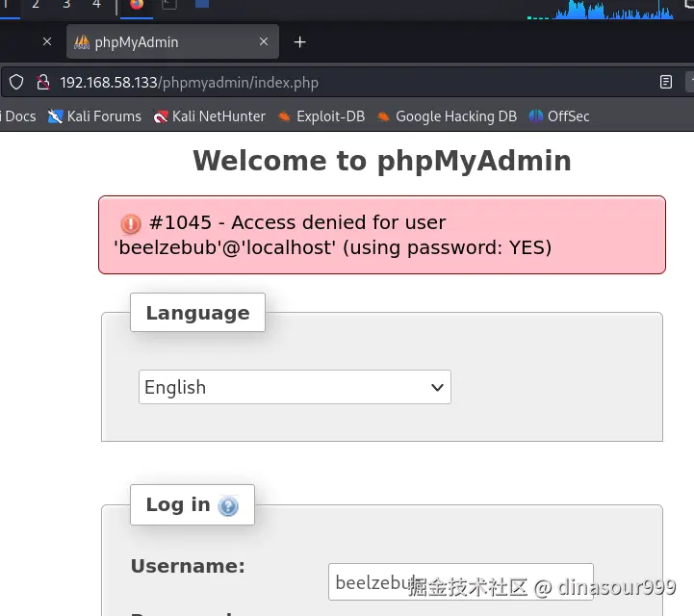694x616 pixels.
Task: Click the tracking protection shield icon
Action: tap(16, 83)
